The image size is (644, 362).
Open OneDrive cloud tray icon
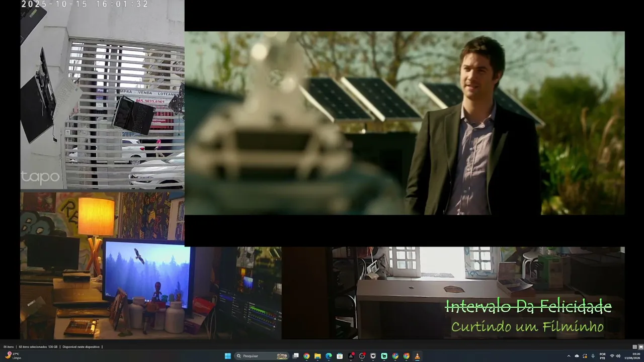pyautogui.click(x=577, y=356)
